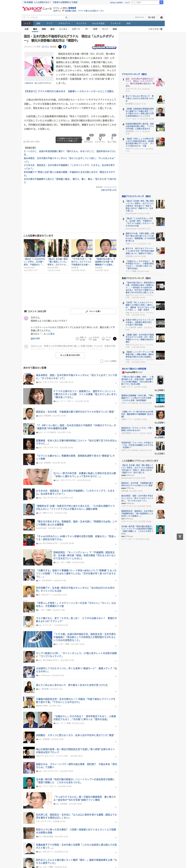Open settings via the gear icon
This screenshot has height=868, width=186.
[x=161, y=18]
